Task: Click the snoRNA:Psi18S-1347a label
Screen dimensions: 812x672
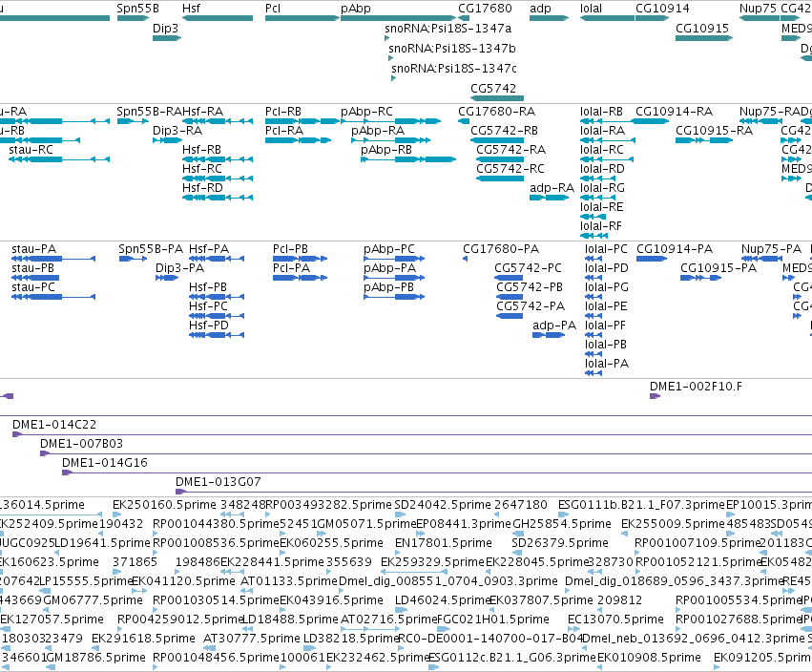Action: tap(448, 28)
